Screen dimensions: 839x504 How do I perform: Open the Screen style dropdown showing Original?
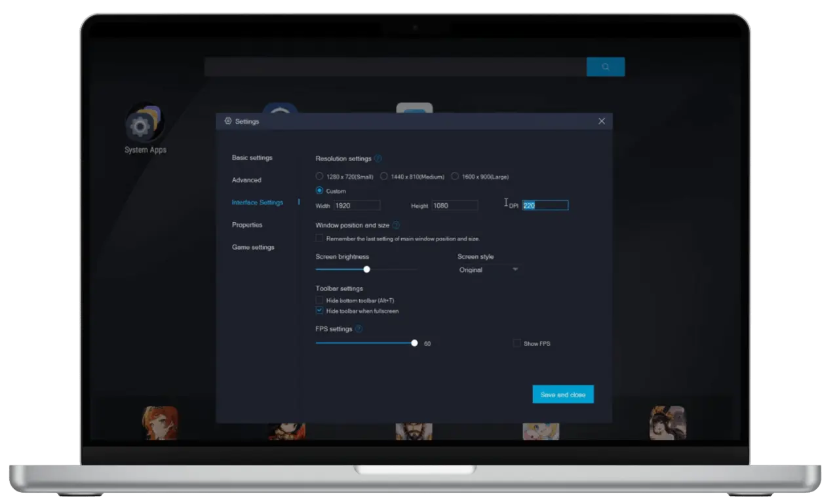[x=488, y=269]
